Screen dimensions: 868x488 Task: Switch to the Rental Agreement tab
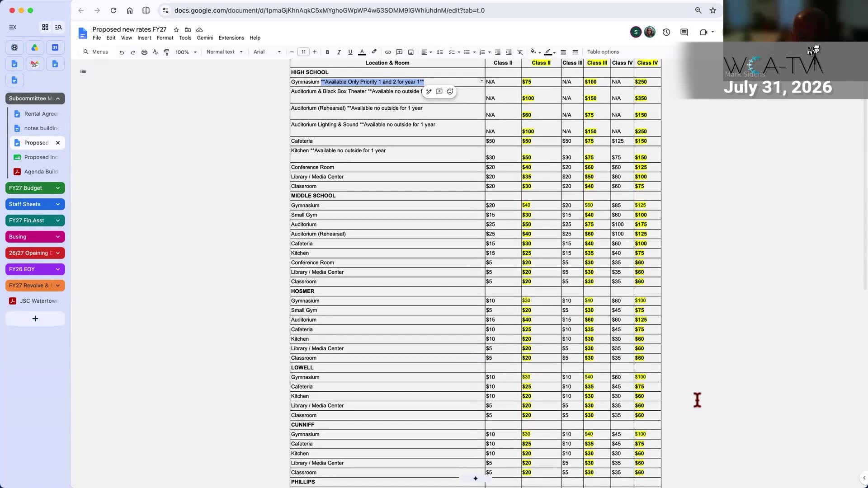click(x=38, y=114)
